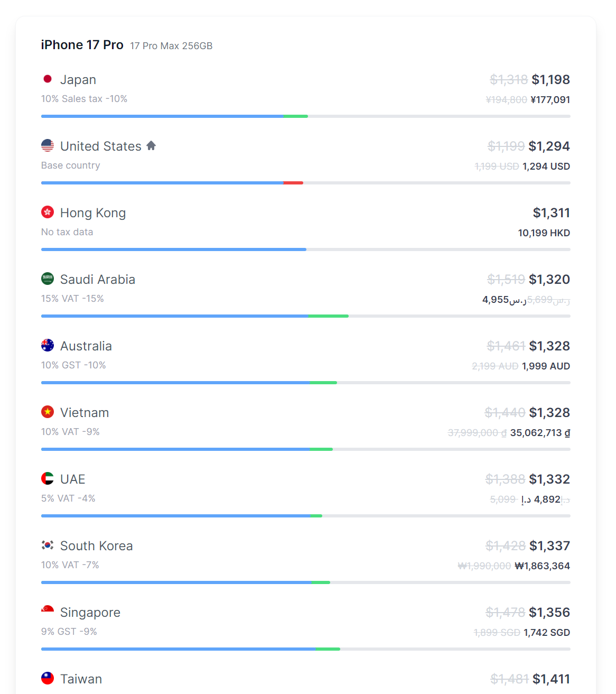Click the Taiwan flag icon
This screenshot has width=616, height=694.
click(x=48, y=678)
